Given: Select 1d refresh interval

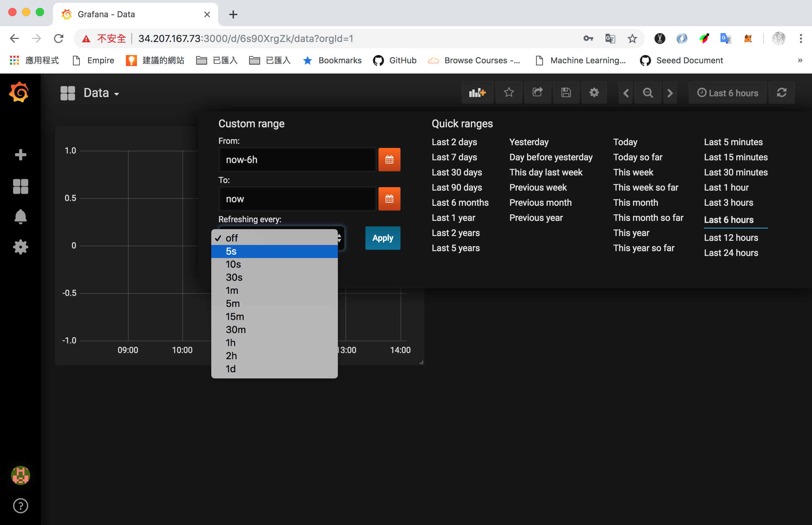Looking at the screenshot, I should pyautogui.click(x=275, y=369).
